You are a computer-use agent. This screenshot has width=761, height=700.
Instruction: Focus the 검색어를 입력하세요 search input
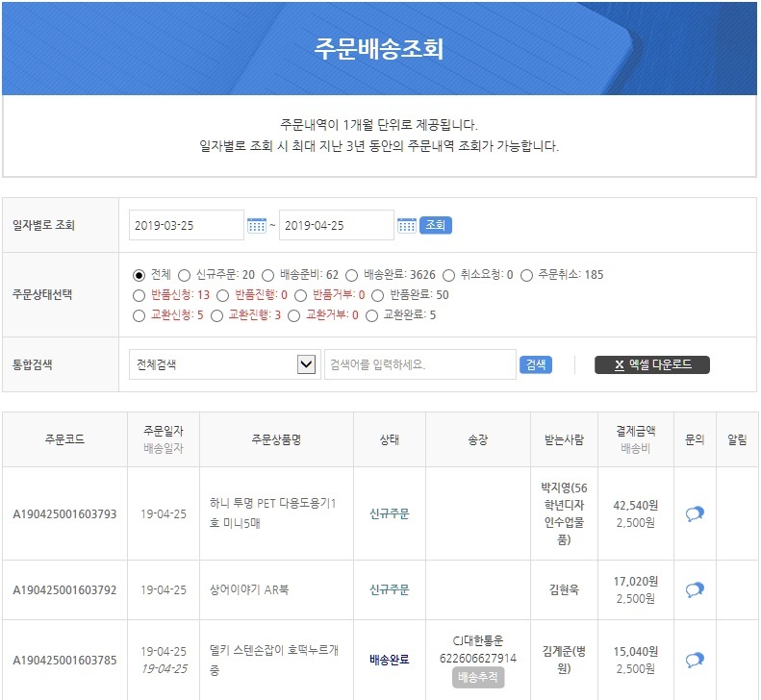tap(420, 364)
